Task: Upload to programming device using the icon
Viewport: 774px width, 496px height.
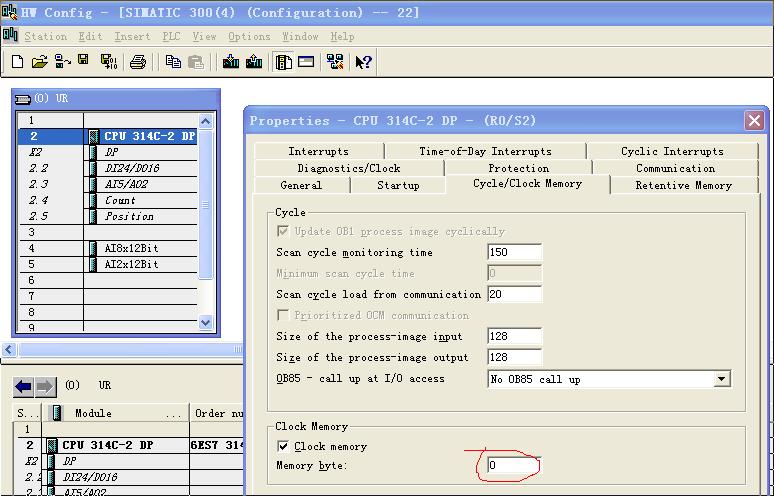Action: point(254,62)
